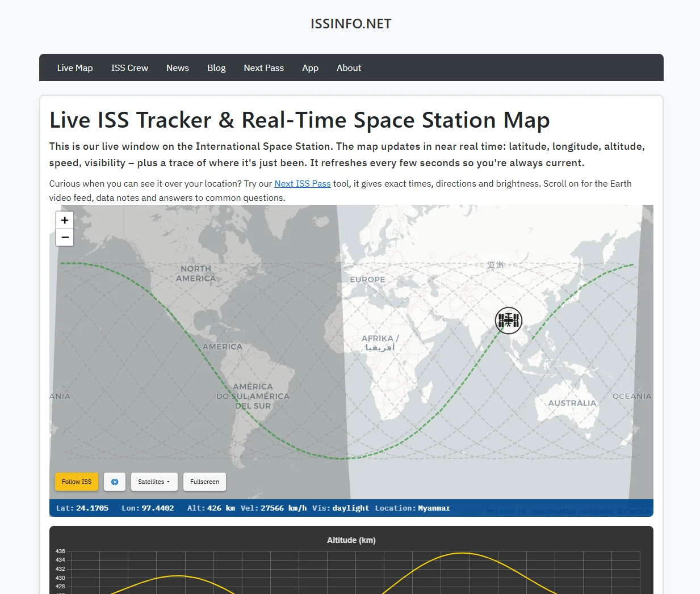Screen dimensions: 700x594
Task: Open the About page
Action: pyautogui.click(x=349, y=68)
